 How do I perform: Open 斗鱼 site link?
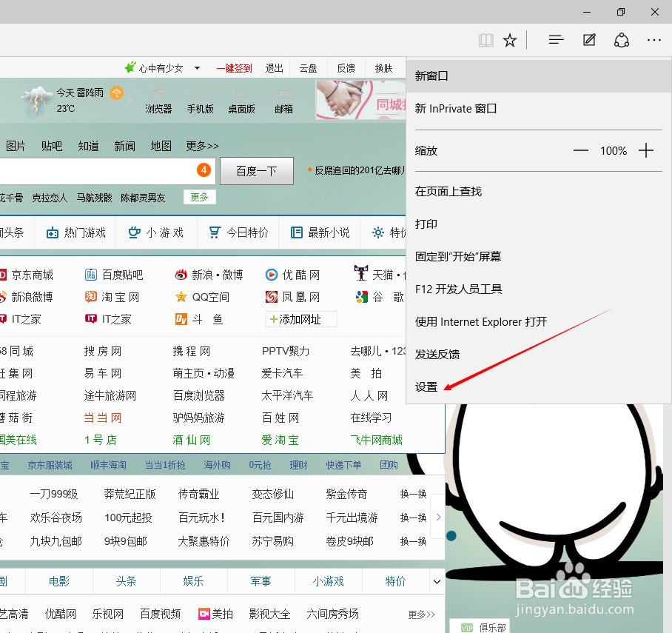pos(199,319)
